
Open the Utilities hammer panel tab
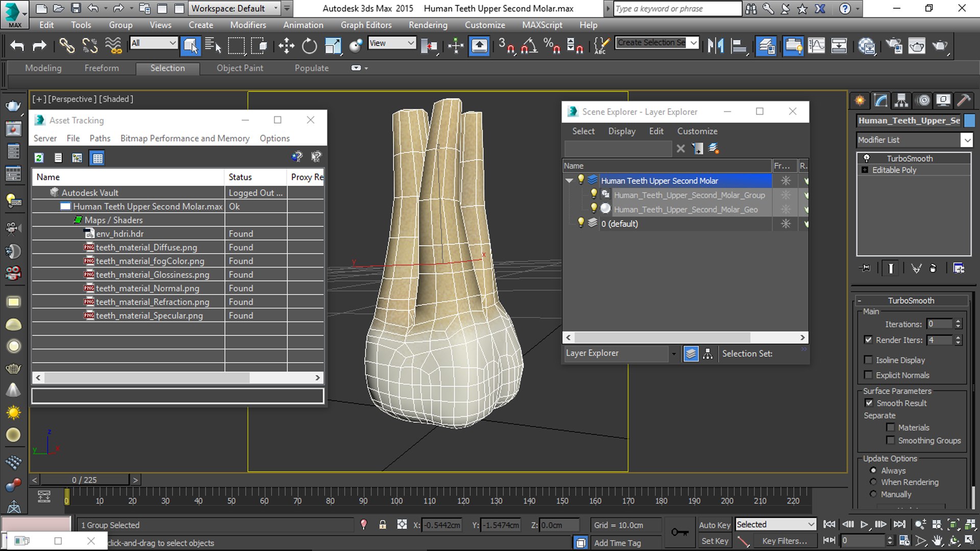tap(964, 100)
